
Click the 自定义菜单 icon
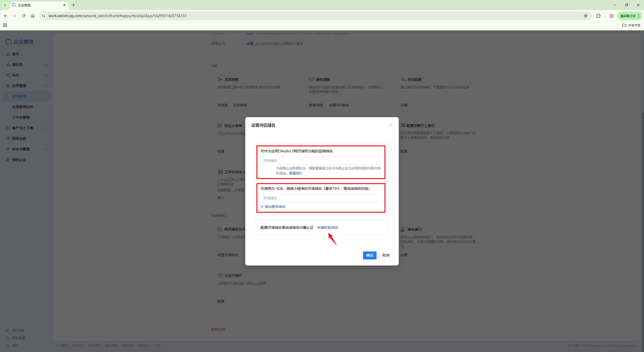point(220,125)
